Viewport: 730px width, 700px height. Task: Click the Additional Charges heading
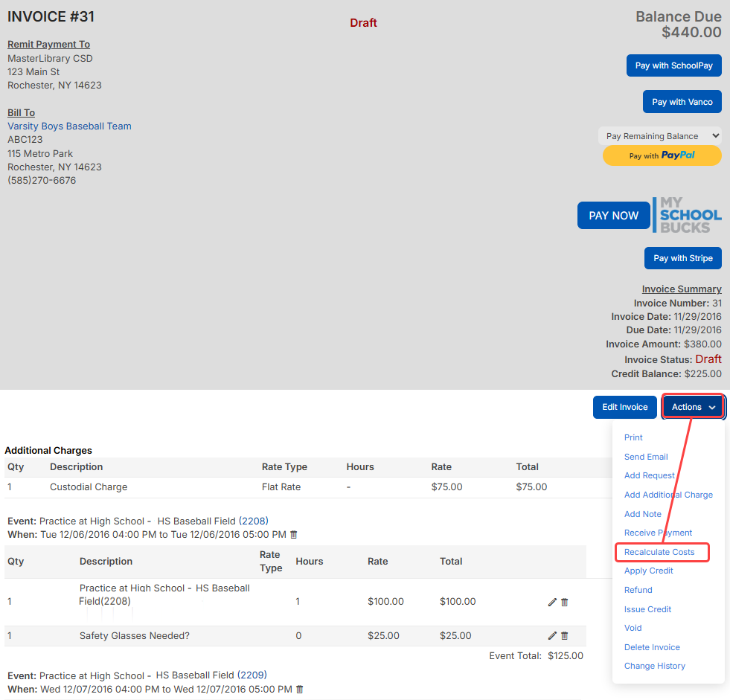click(x=48, y=451)
